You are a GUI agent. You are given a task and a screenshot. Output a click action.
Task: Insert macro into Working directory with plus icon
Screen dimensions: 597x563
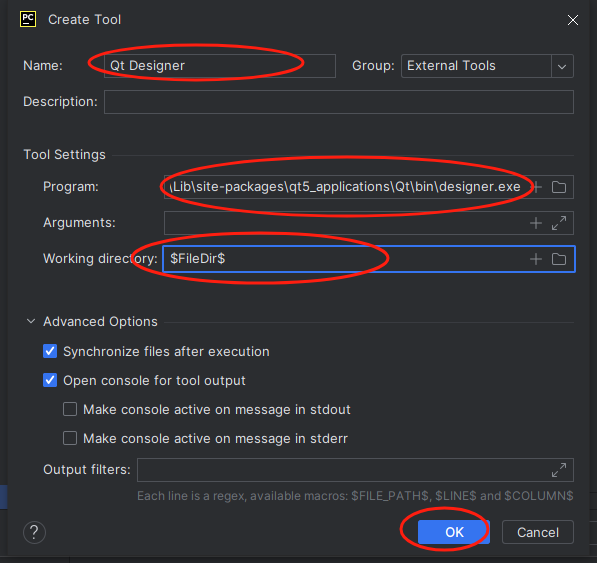coord(536,259)
